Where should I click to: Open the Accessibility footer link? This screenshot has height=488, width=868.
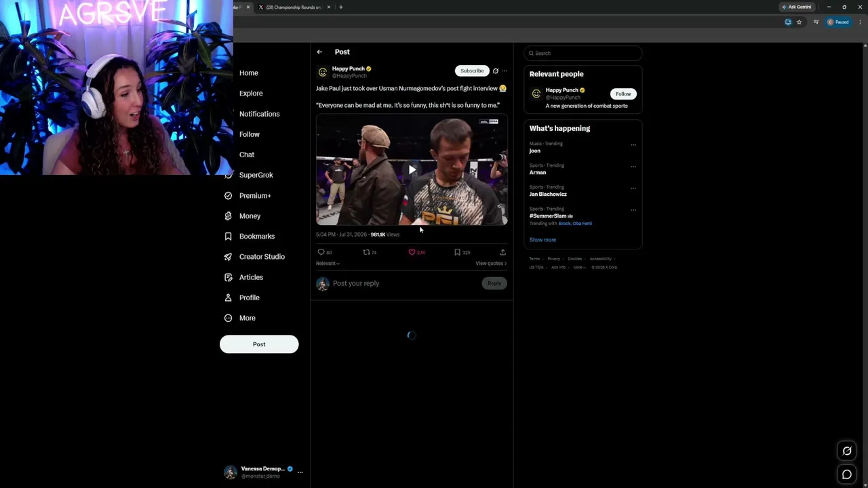tap(601, 259)
